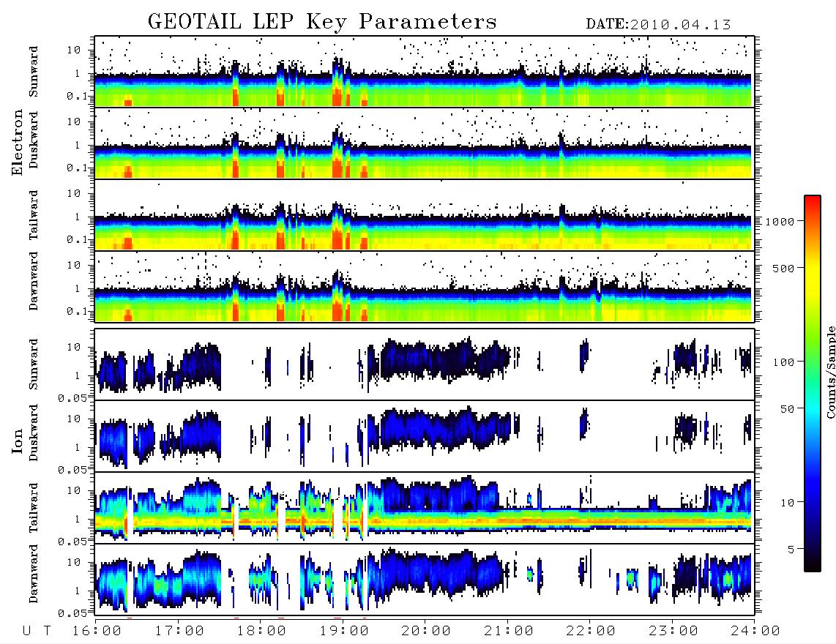Viewport: 836px width, 644px height.
Task: Open the Electron Duskward spectrogram panel
Action: [x=425, y=143]
